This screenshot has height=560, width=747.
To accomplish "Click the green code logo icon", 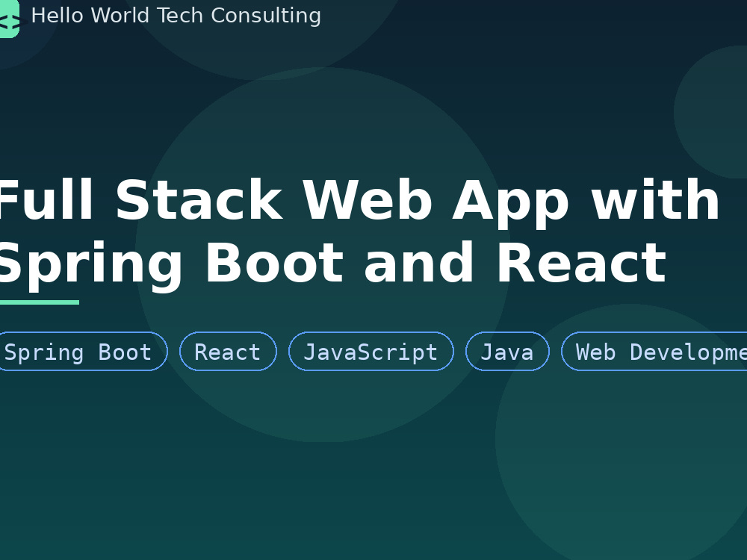I will 9,18.
